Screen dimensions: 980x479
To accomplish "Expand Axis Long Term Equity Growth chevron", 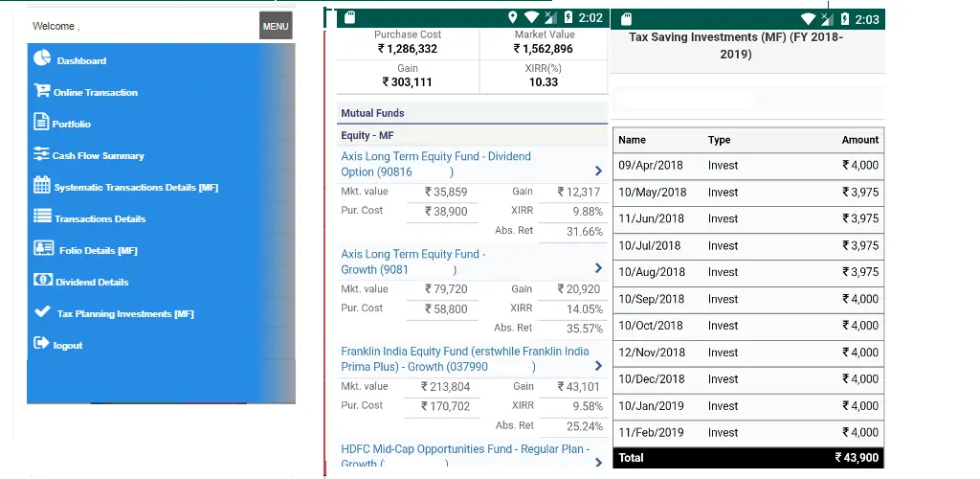I will (x=598, y=268).
